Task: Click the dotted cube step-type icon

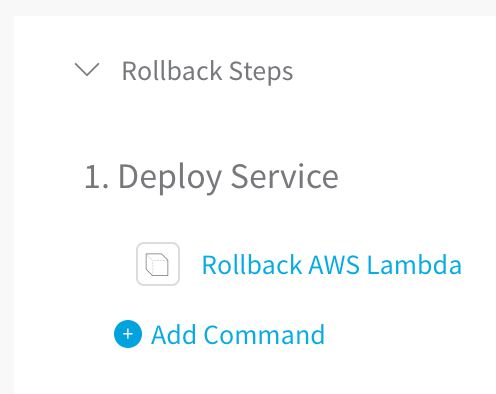Action: point(157,265)
